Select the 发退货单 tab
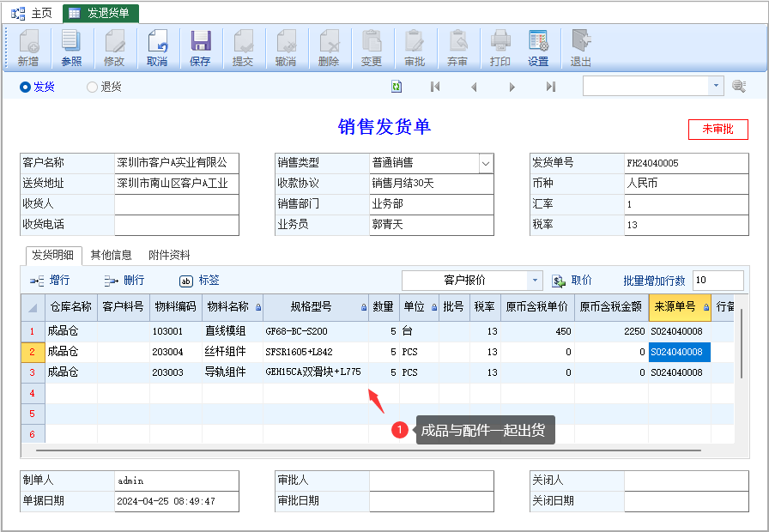This screenshot has width=769, height=532. [100, 13]
